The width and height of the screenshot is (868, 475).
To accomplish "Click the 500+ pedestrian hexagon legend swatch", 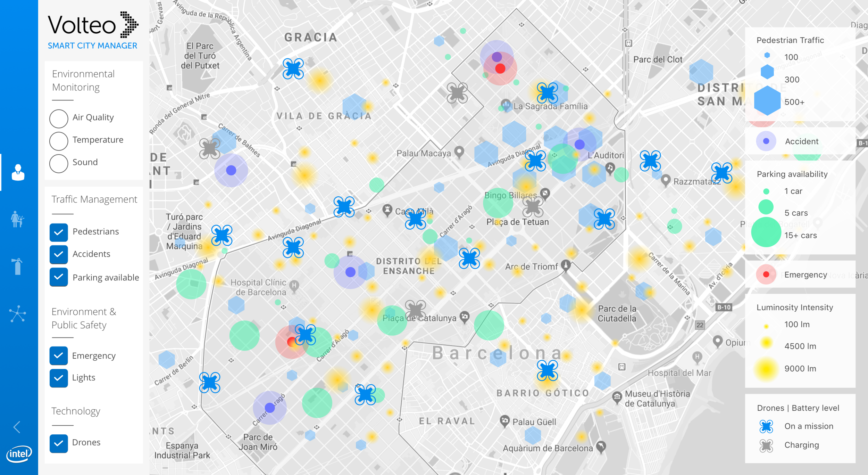I will tap(767, 101).
